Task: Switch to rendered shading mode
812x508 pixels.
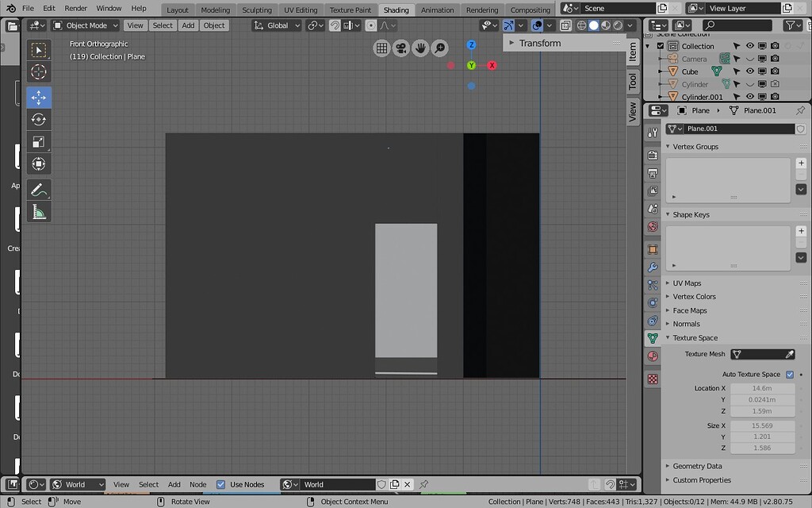Action: (x=618, y=25)
